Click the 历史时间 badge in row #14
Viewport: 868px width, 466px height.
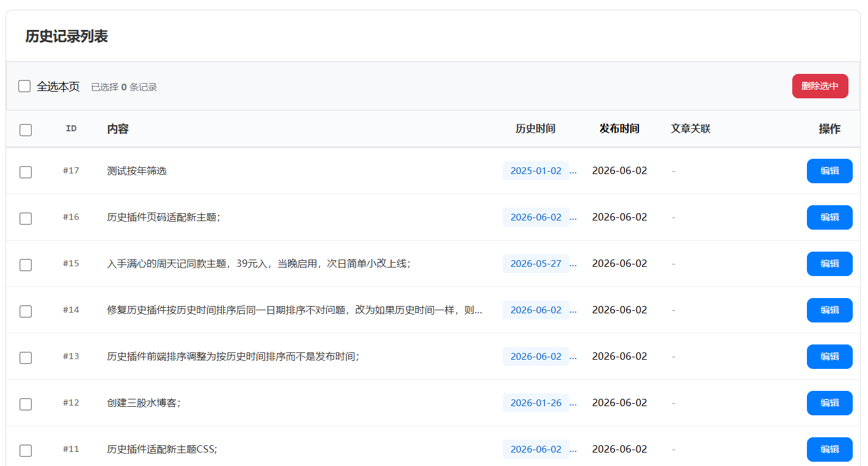point(536,310)
